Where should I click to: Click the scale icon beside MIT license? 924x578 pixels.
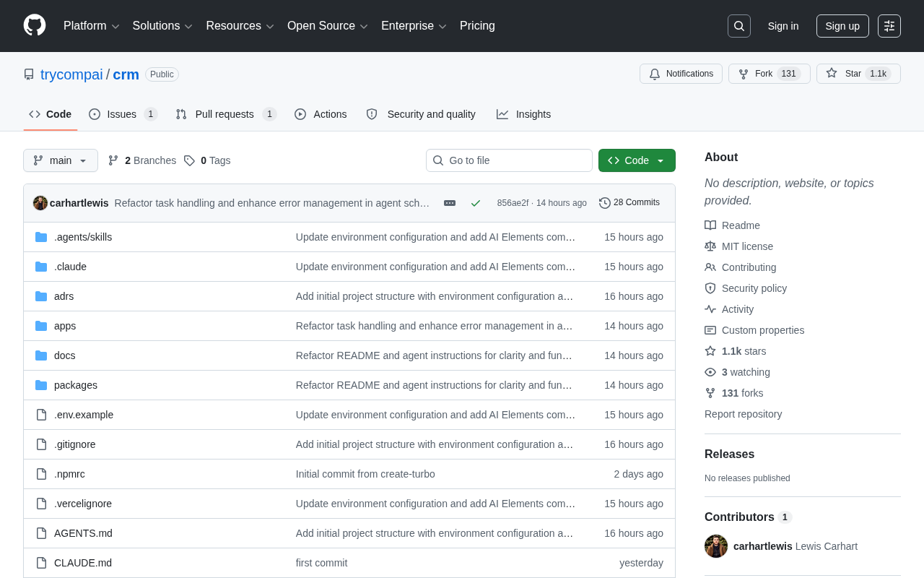pyautogui.click(x=710, y=246)
